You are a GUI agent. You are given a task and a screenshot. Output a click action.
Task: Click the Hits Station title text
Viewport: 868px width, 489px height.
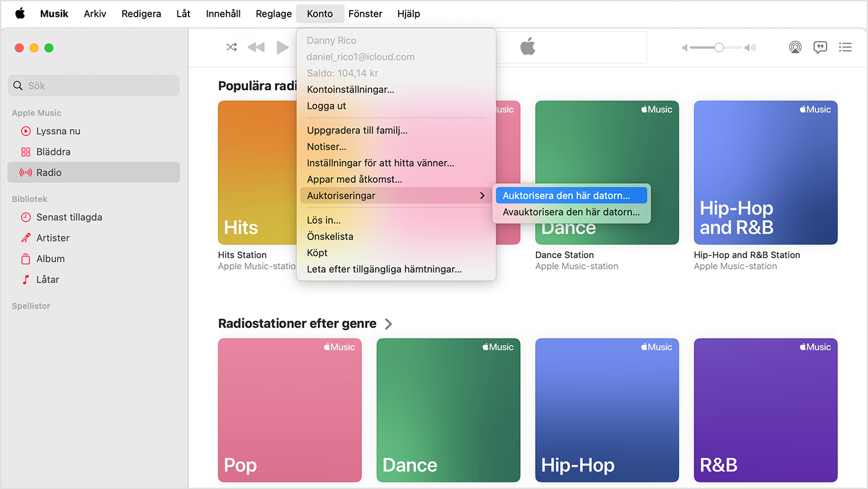pyautogui.click(x=242, y=255)
